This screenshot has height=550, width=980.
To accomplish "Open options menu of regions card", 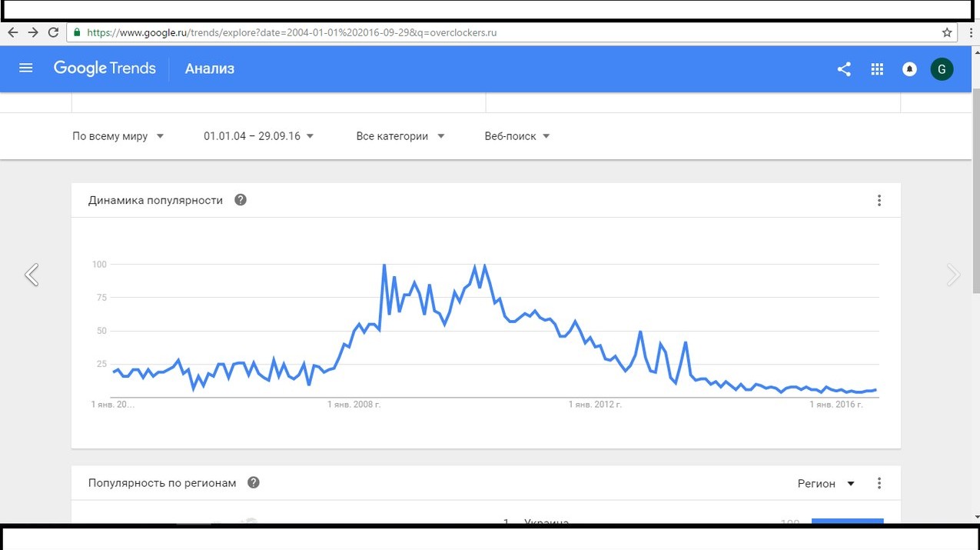I will pyautogui.click(x=879, y=484).
